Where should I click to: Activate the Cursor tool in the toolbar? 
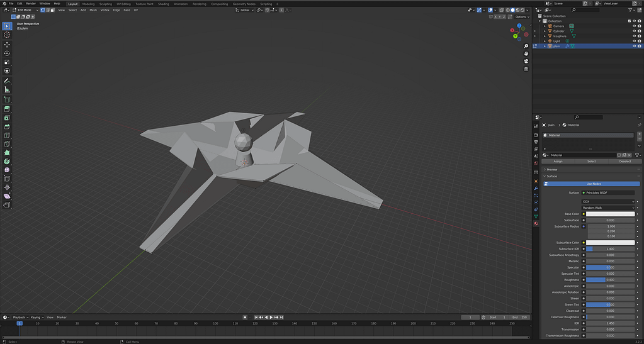coord(7,35)
